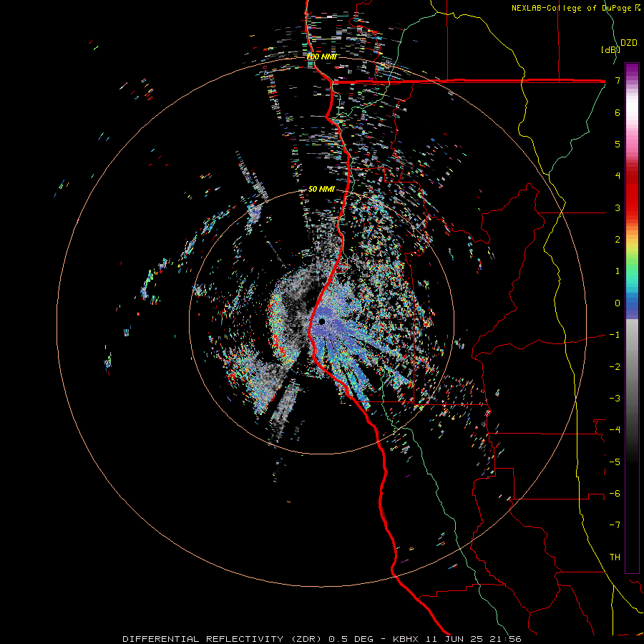Viewport: 644px width, 644px height.
Task: Click the 50 NMI range ring label
Action: point(321,189)
